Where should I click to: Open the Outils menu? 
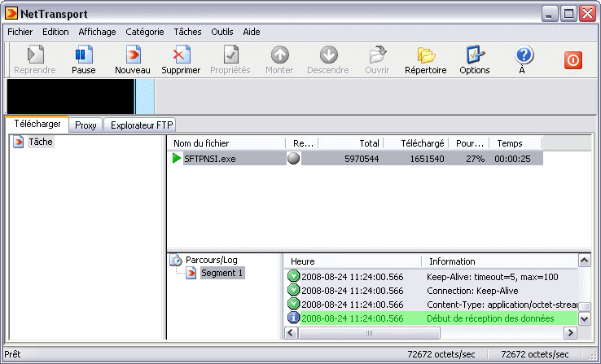pos(222,32)
